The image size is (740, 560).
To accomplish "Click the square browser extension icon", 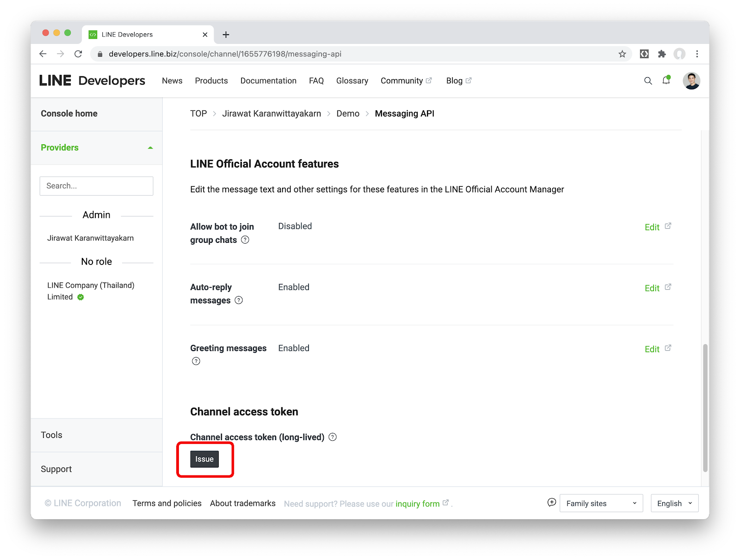I will click(644, 54).
